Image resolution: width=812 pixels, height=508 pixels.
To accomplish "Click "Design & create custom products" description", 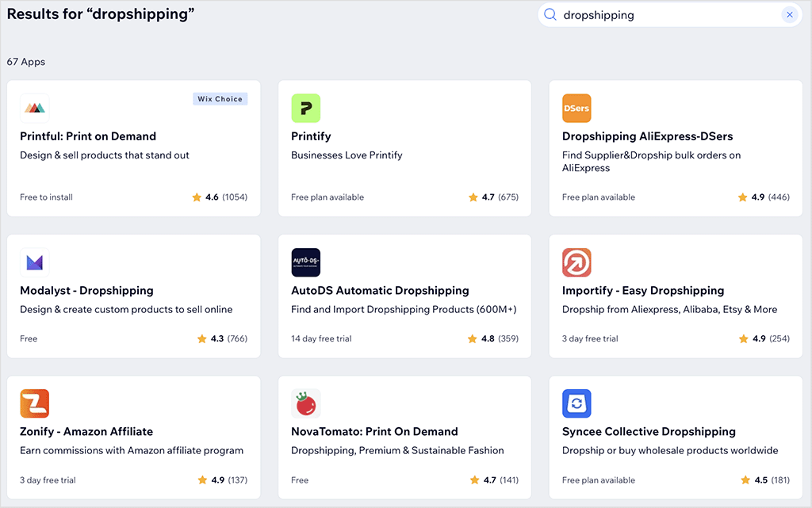I will point(126,309).
